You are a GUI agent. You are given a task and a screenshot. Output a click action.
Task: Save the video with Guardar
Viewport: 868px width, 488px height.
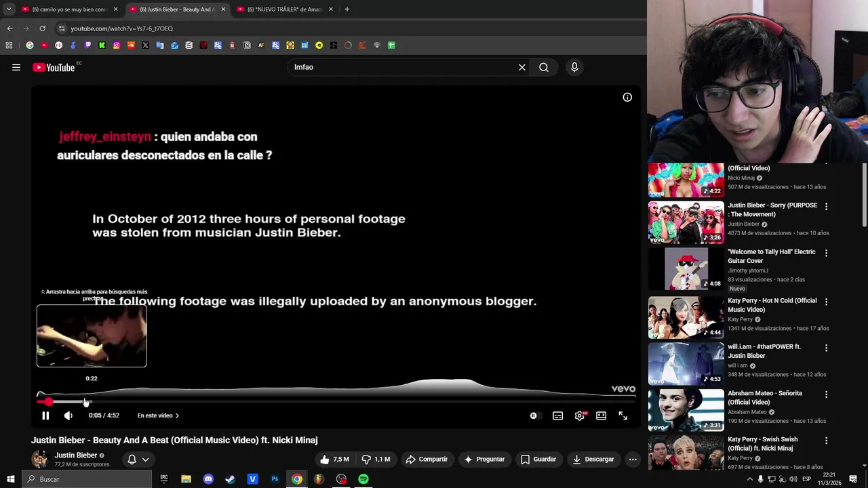[538, 460]
